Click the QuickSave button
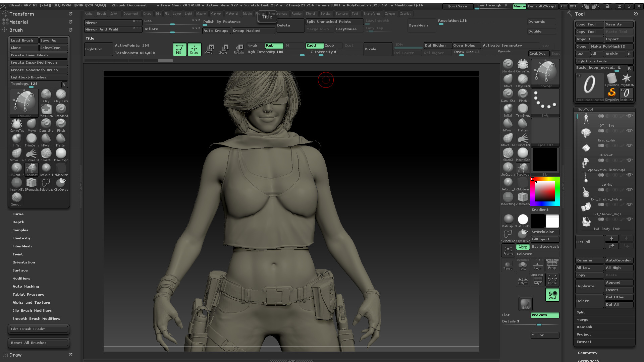 [x=457, y=6]
